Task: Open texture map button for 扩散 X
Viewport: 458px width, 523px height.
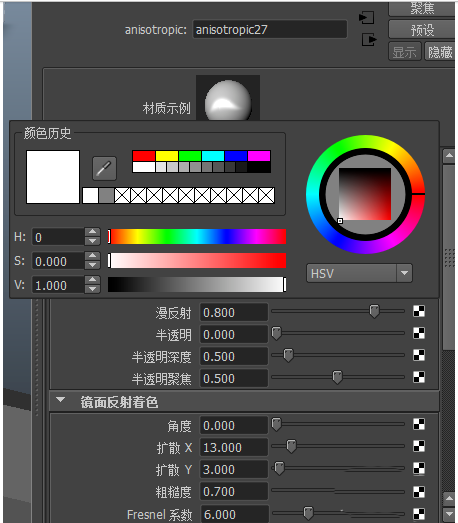Action: click(x=419, y=446)
